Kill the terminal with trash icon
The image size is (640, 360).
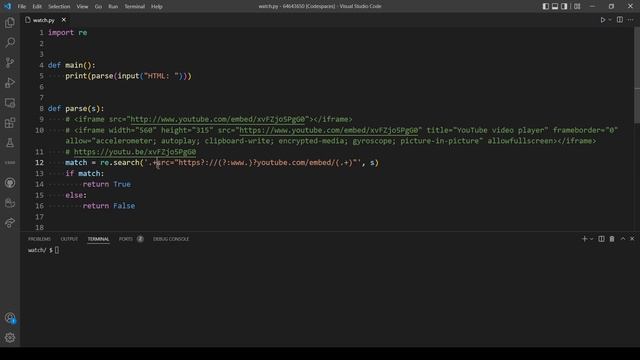[612, 239]
